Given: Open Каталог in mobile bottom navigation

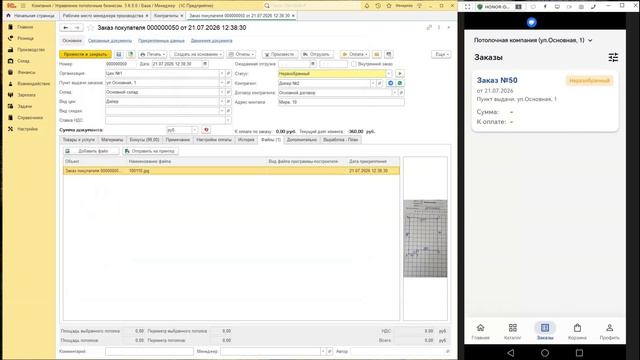Looking at the screenshot, I should (x=513, y=331).
